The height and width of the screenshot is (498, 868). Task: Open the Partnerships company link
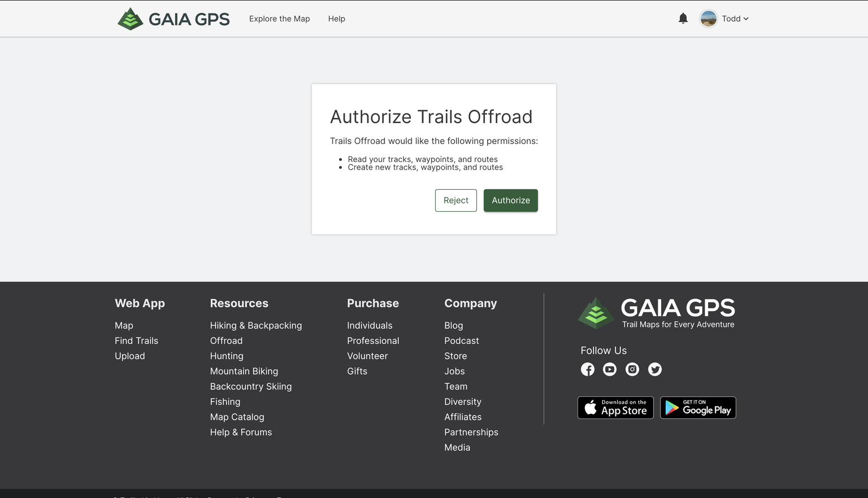pyautogui.click(x=471, y=433)
